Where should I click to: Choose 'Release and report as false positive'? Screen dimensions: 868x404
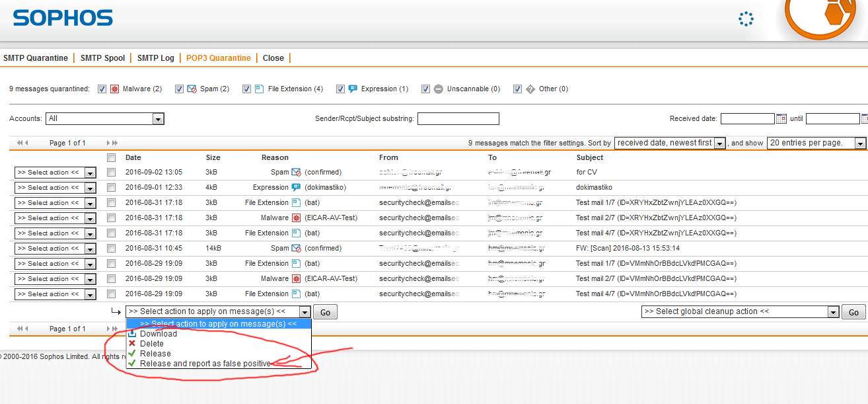219,364
